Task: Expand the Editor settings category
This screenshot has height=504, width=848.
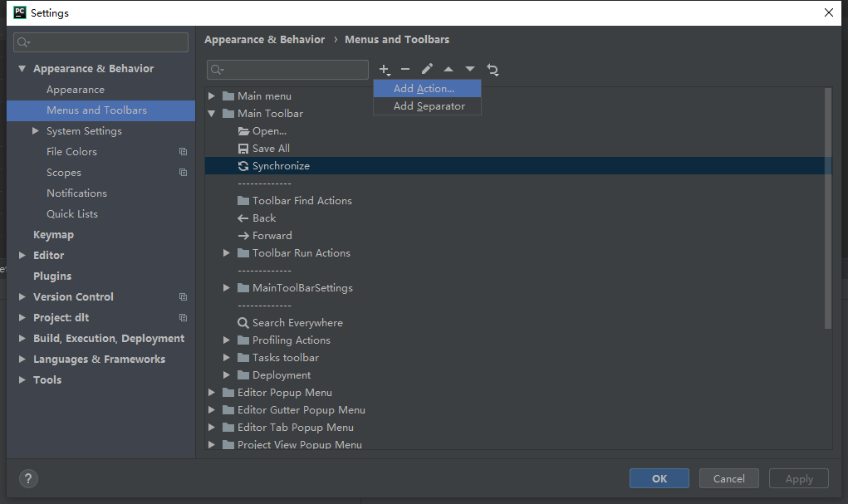Action: click(22, 255)
